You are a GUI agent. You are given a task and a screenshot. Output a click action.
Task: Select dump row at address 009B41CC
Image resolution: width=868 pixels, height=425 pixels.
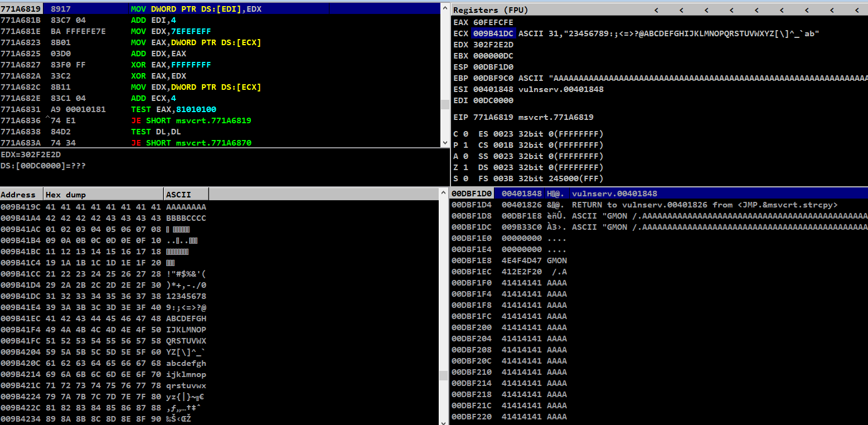click(x=219, y=274)
